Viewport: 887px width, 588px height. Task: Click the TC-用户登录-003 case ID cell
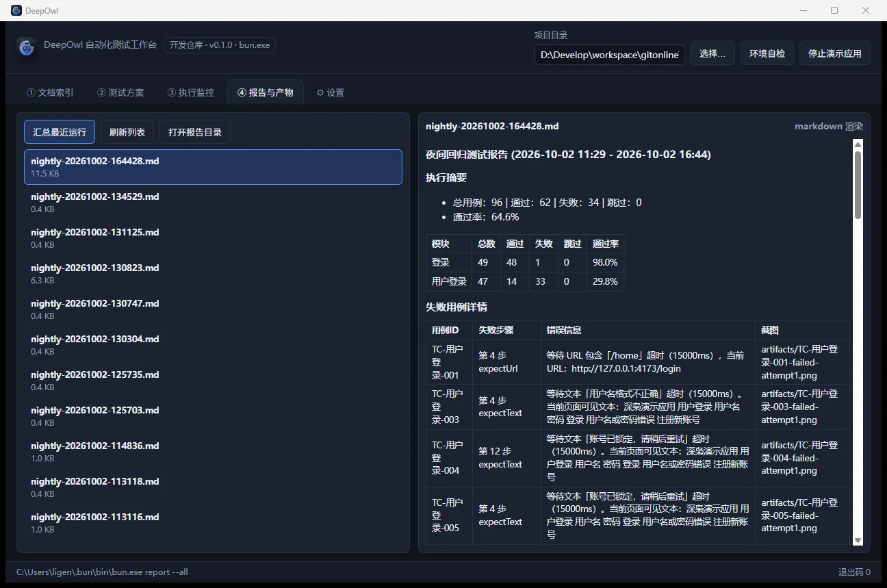click(x=449, y=407)
